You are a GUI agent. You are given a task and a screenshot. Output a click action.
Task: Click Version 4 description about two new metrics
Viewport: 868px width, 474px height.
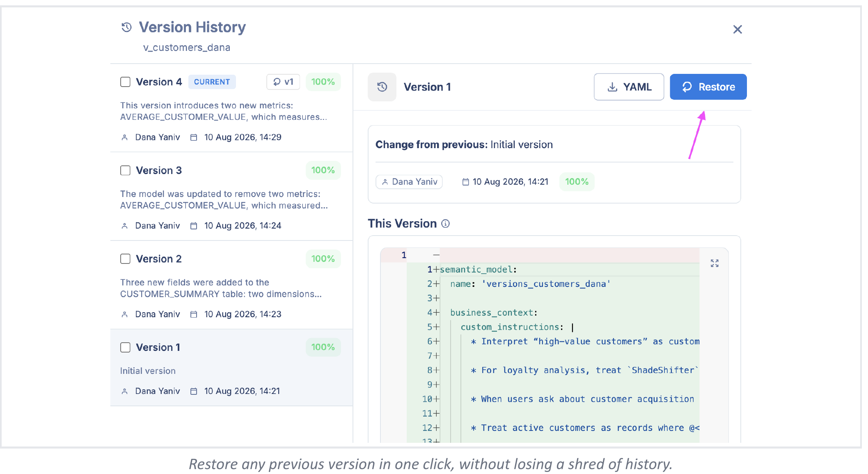click(224, 111)
